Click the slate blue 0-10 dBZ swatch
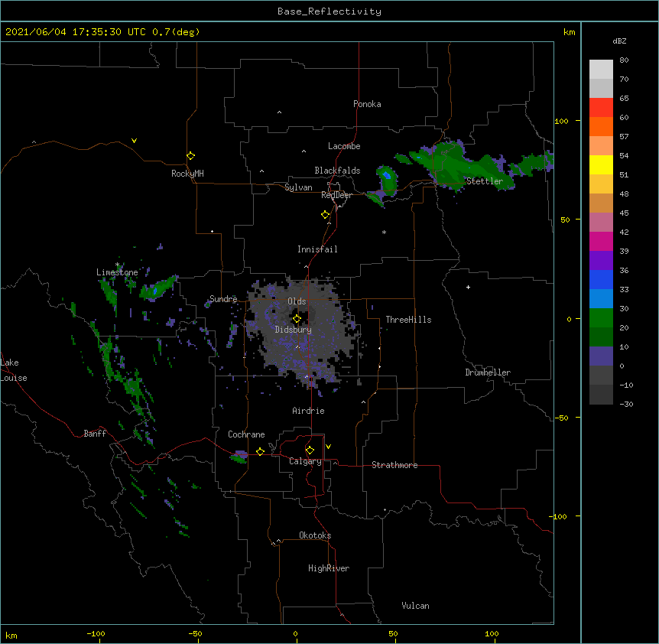Screen dimensions: 659x644 pos(601,356)
